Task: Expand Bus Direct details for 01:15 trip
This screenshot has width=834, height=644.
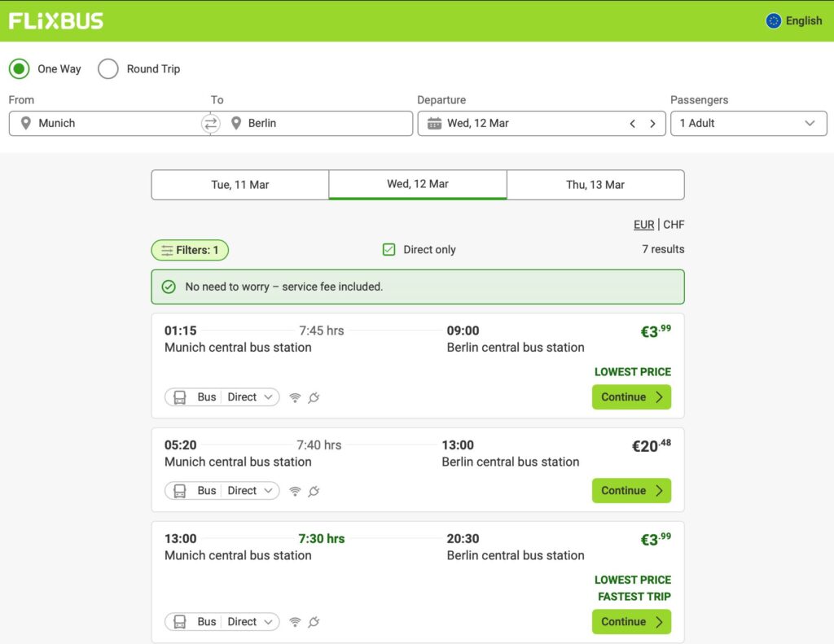Action: click(x=222, y=397)
